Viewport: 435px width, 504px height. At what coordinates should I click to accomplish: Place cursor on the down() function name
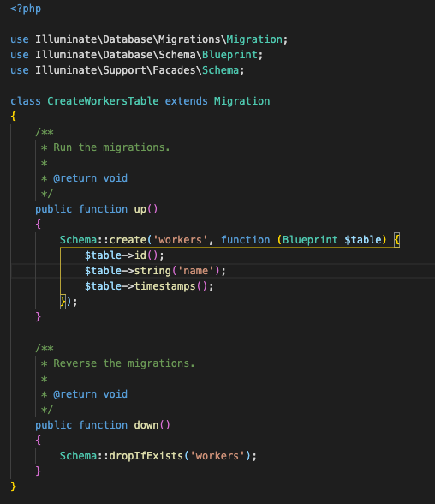(146, 425)
